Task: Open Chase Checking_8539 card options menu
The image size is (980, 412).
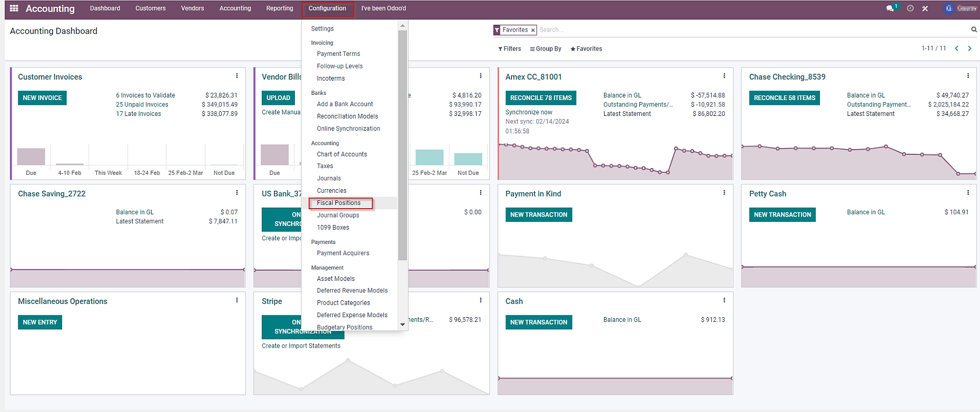Action: (x=968, y=76)
